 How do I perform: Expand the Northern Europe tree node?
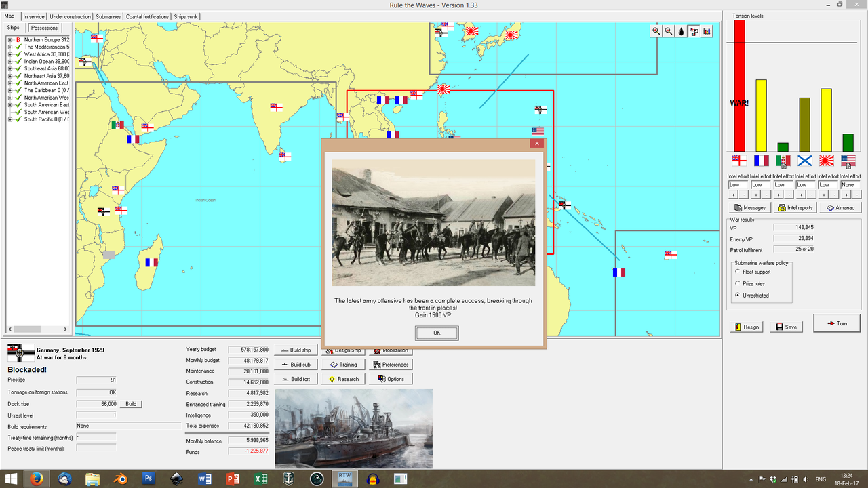pos(10,39)
